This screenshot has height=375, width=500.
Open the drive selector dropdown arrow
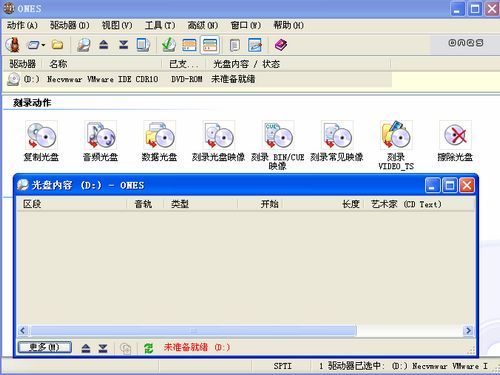[43, 45]
